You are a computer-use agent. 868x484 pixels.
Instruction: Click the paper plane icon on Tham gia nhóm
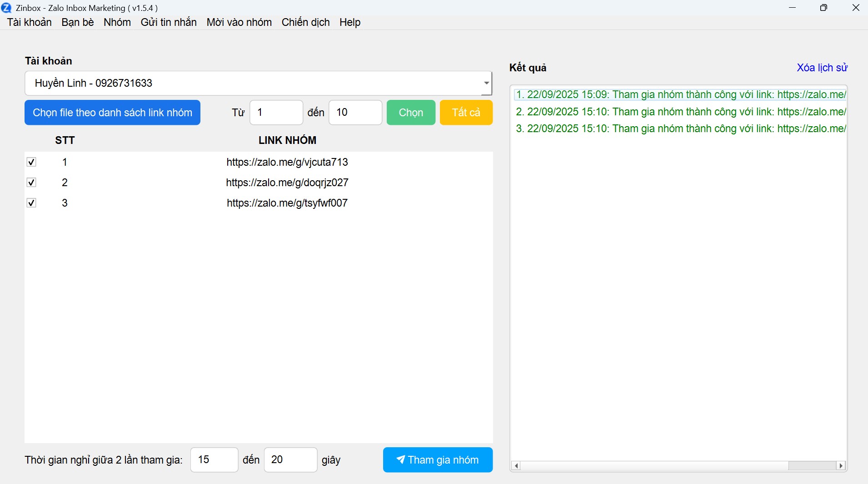click(400, 459)
